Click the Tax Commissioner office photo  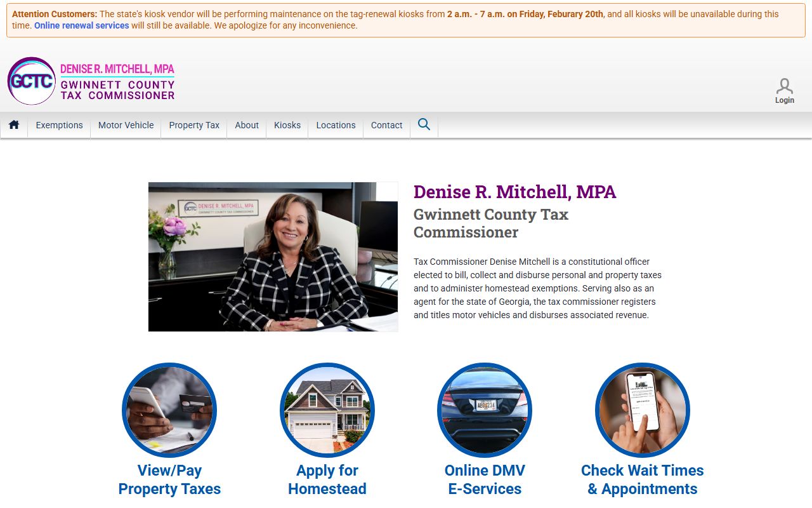(273, 257)
